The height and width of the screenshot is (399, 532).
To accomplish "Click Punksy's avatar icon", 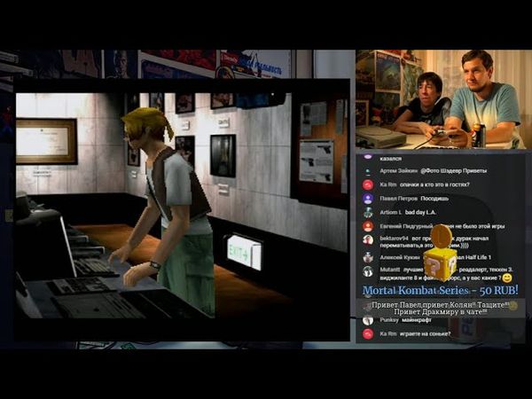I will coord(368,320).
